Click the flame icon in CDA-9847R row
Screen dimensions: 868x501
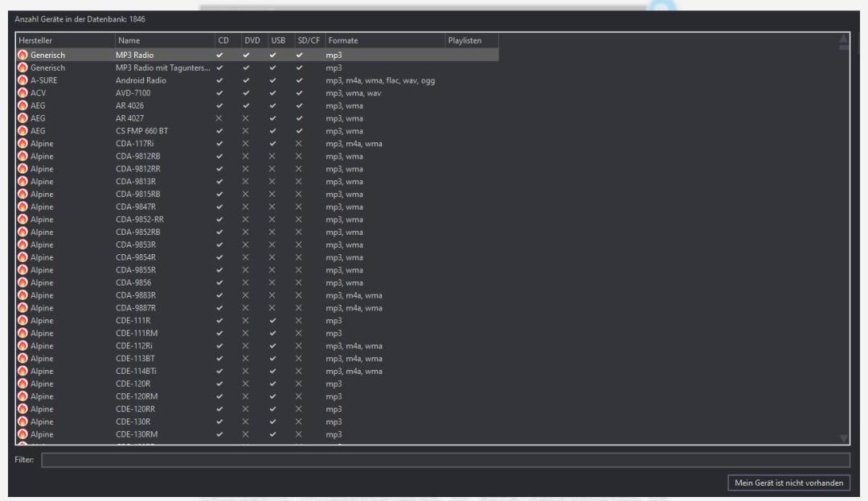tap(23, 207)
